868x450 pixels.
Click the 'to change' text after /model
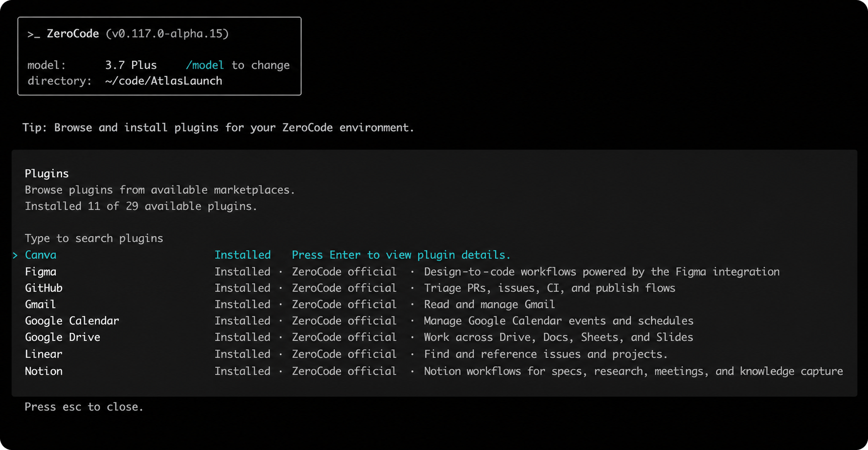point(261,65)
